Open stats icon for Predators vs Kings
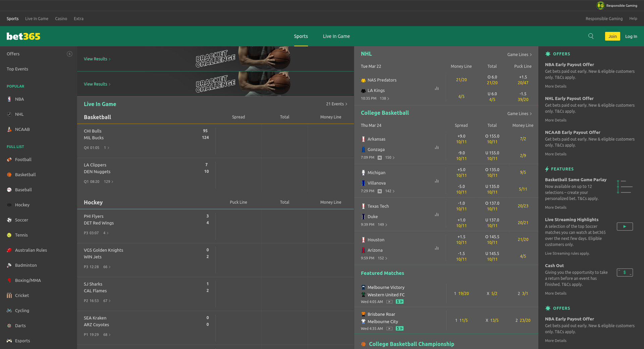 click(x=436, y=89)
